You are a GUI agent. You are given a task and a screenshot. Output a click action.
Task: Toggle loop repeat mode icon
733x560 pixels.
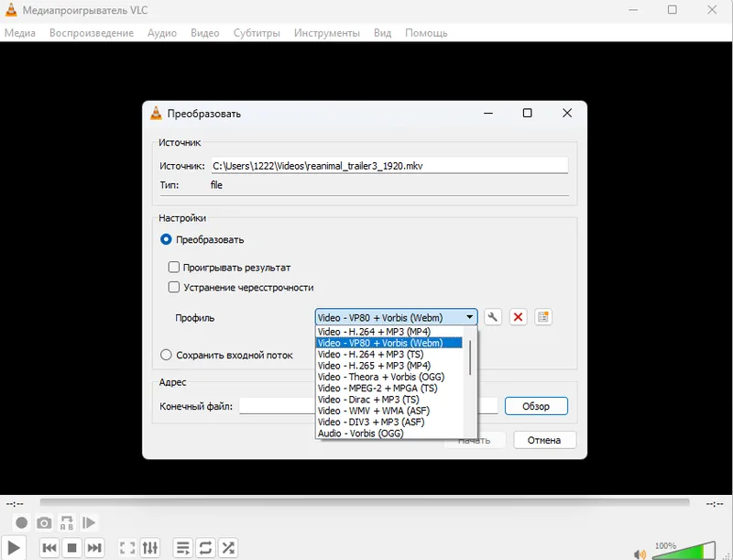205,547
